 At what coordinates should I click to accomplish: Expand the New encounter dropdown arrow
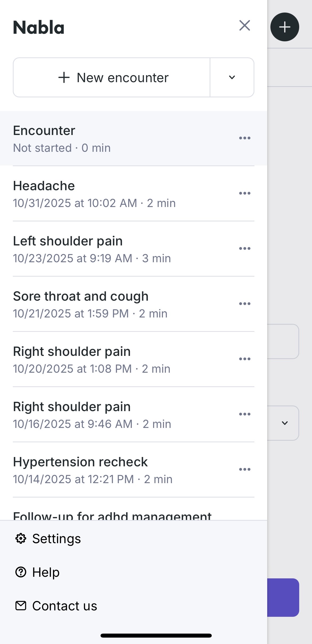coord(232,77)
